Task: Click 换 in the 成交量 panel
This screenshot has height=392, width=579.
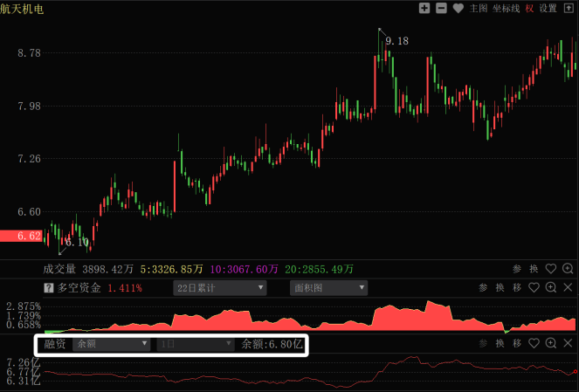Action: click(534, 269)
